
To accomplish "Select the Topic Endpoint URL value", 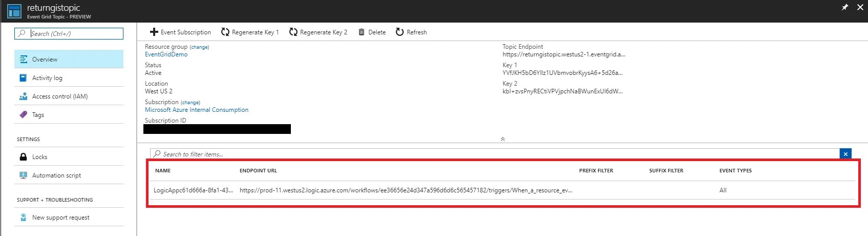I will (x=564, y=54).
